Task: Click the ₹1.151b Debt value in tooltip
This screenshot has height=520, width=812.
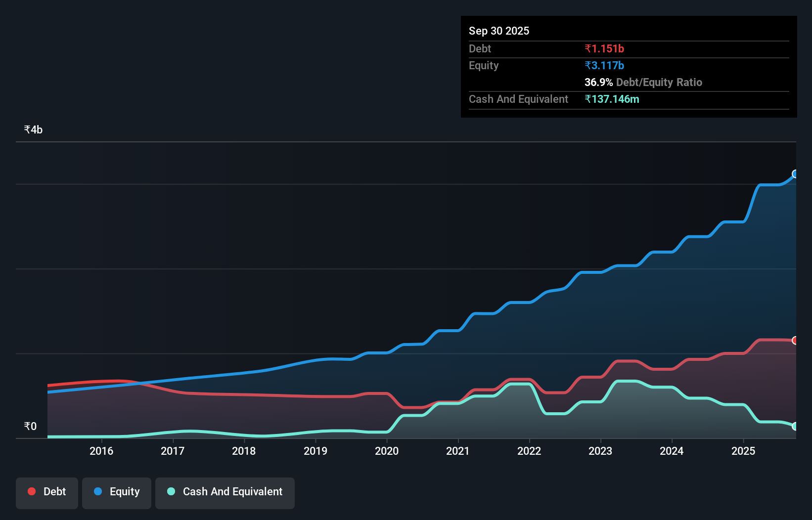Action: coord(604,48)
